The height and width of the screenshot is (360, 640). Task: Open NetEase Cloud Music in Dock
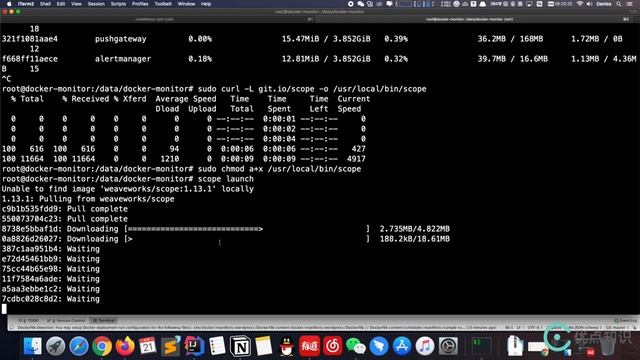[333, 346]
